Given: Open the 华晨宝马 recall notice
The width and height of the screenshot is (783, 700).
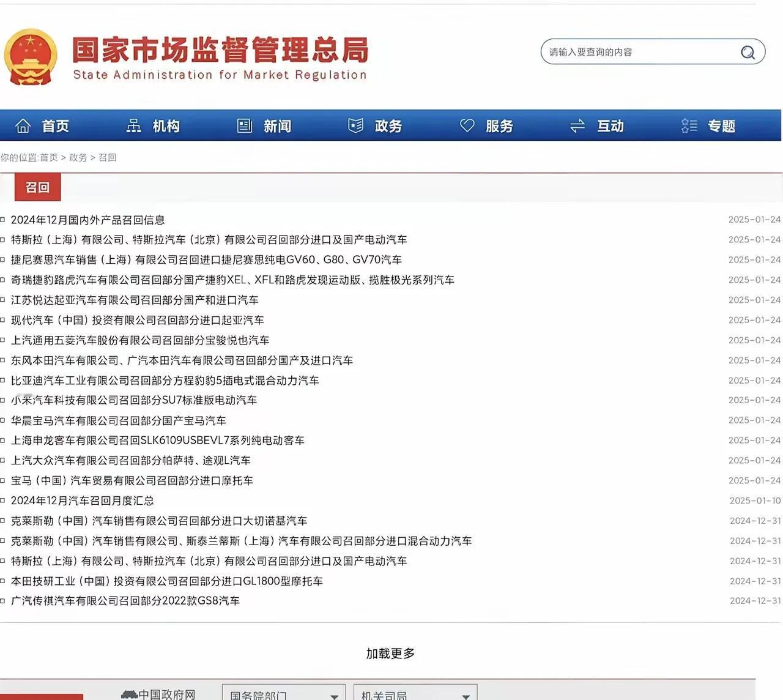Looking at the screenshot, I should tap(119, 420).
